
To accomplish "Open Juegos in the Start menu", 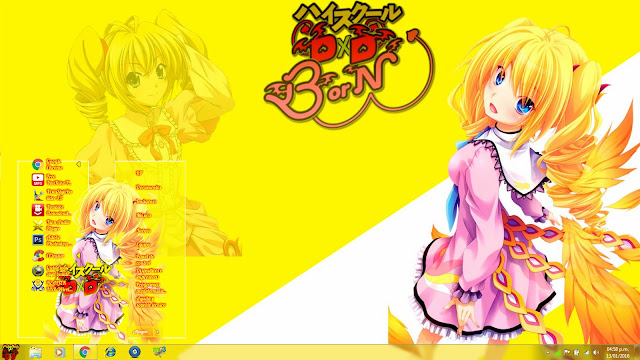I will (x=143, y=230).
